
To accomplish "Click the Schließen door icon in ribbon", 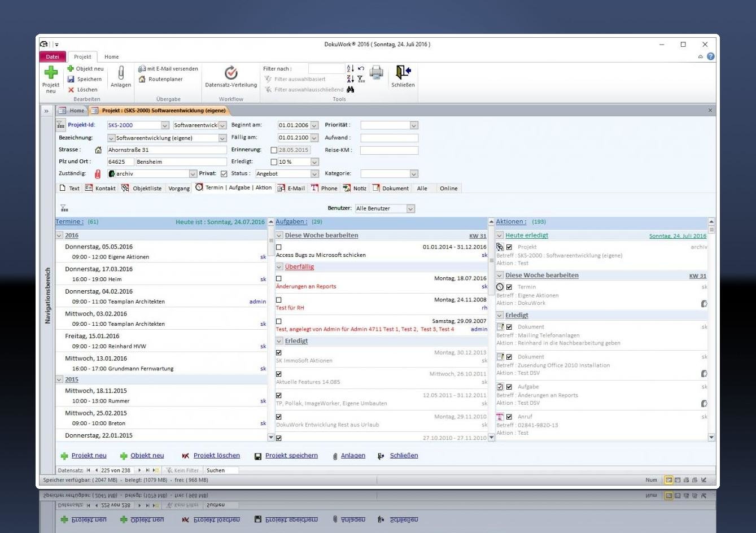I will [x=403, y=73].
